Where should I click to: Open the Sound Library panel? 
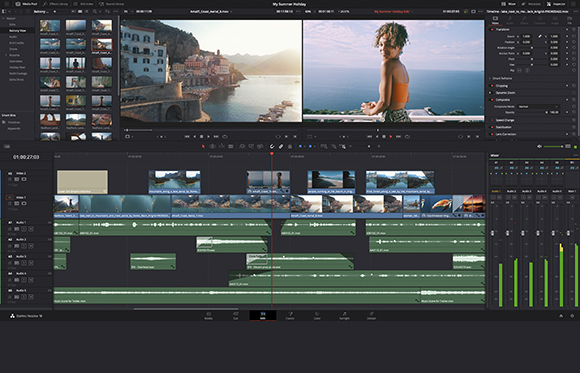click(x=112, y=4)
